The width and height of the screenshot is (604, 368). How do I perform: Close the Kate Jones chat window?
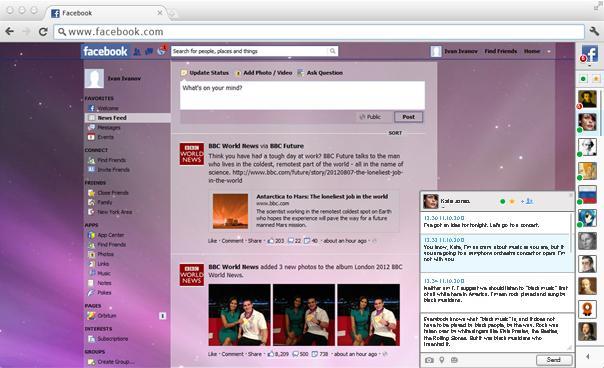(571, 195)
